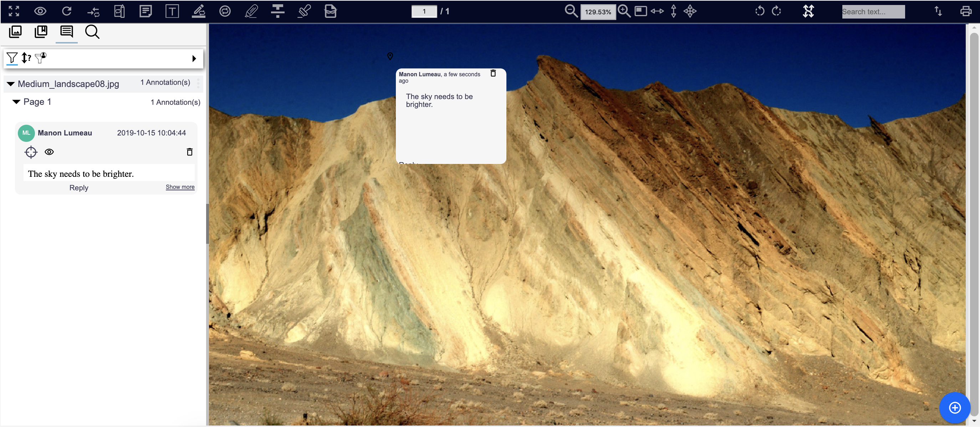Screen dimensions: 980x427
Task: Click the ML avatar circle
Action: point(26,133)
